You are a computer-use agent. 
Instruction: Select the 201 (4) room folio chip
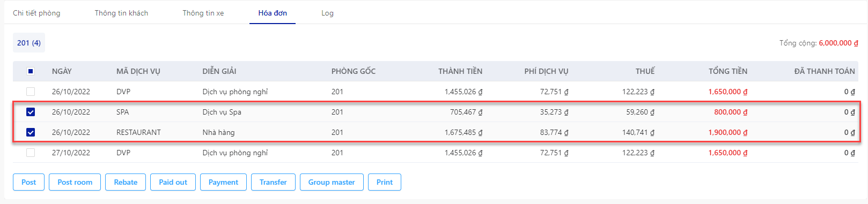29,43
